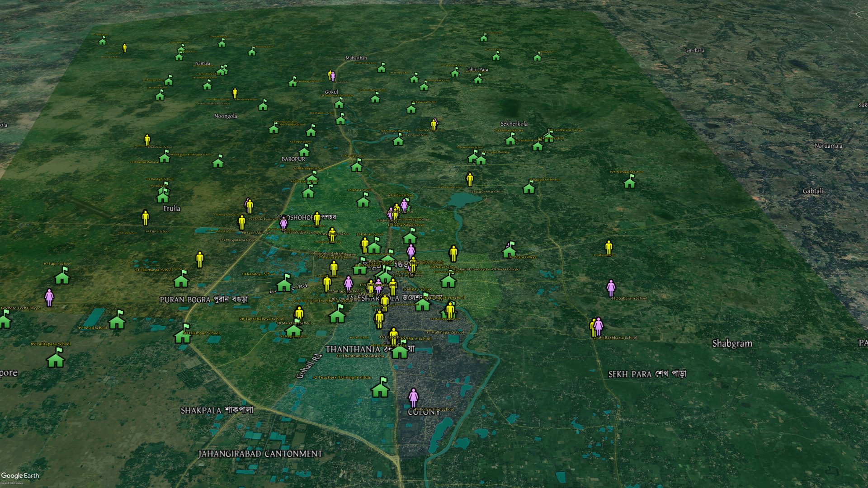Click the JAHANGIRABAD CANTONMENT place label
Screen dimensions: 868x488
point(260,454)
